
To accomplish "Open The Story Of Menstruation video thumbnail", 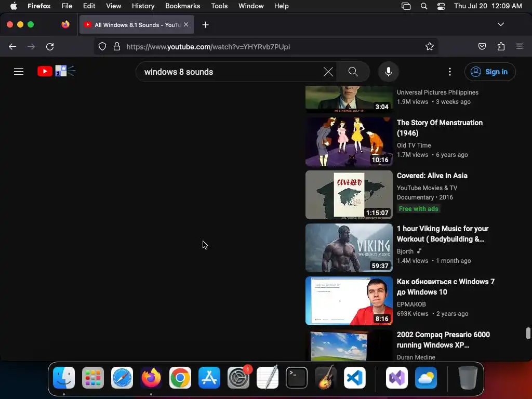I will (349, 142).
